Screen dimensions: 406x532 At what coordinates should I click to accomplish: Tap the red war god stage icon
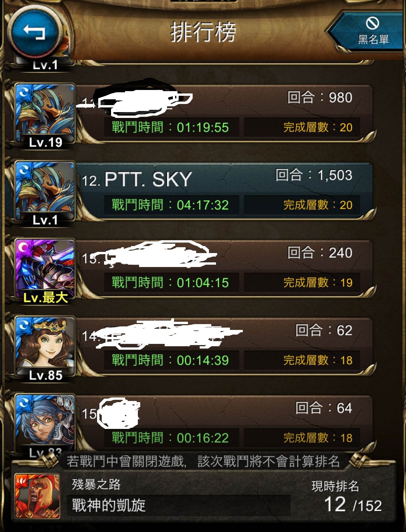coord(37,496)
